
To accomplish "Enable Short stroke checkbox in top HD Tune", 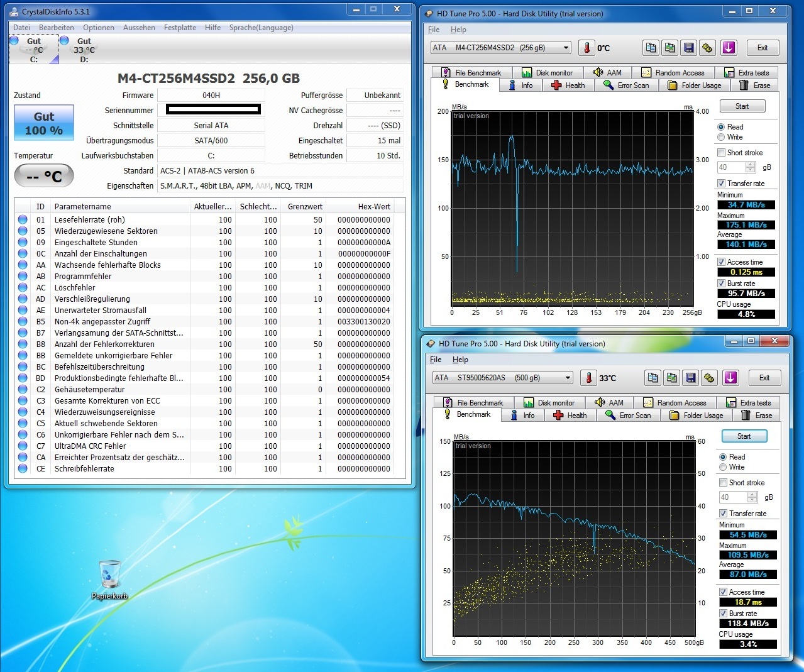I will (x=721, y=153).
